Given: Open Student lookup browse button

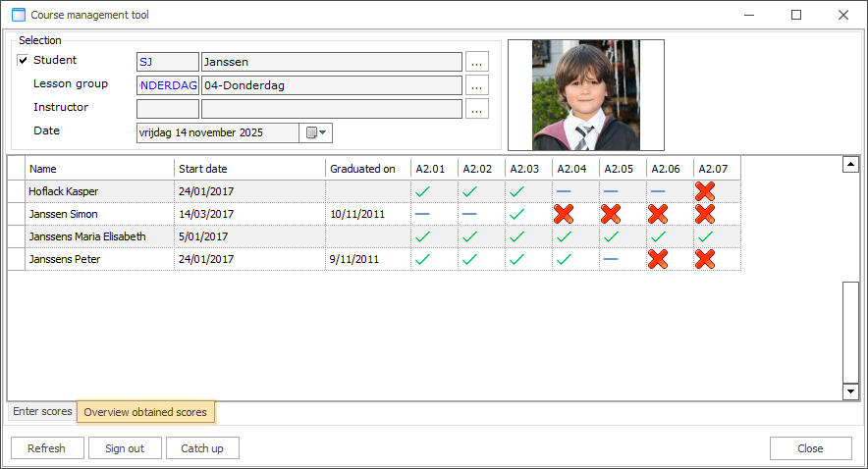Looking at the screenshot, I should click(477, 62).
